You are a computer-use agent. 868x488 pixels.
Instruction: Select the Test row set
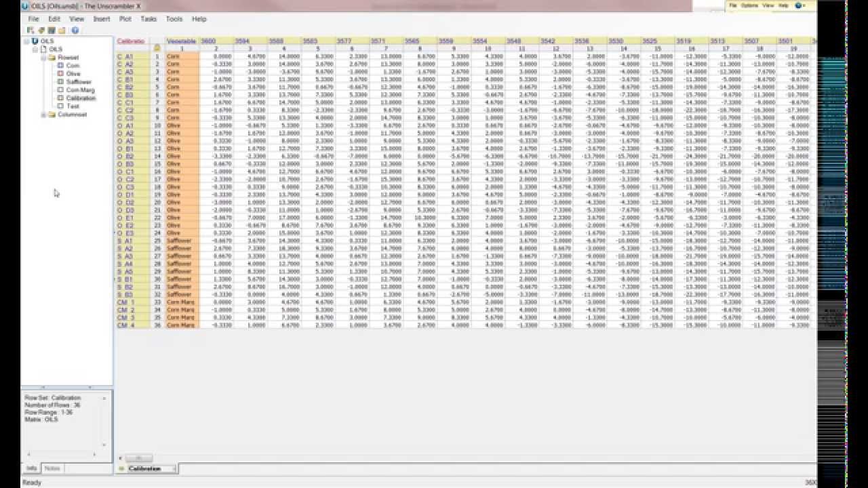pos(73,106)
